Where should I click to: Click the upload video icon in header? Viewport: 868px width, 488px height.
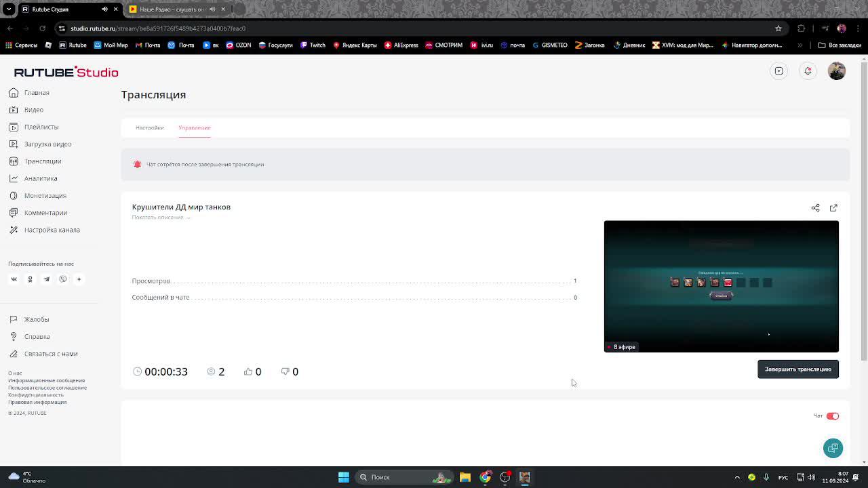click(x=779, y=71)
